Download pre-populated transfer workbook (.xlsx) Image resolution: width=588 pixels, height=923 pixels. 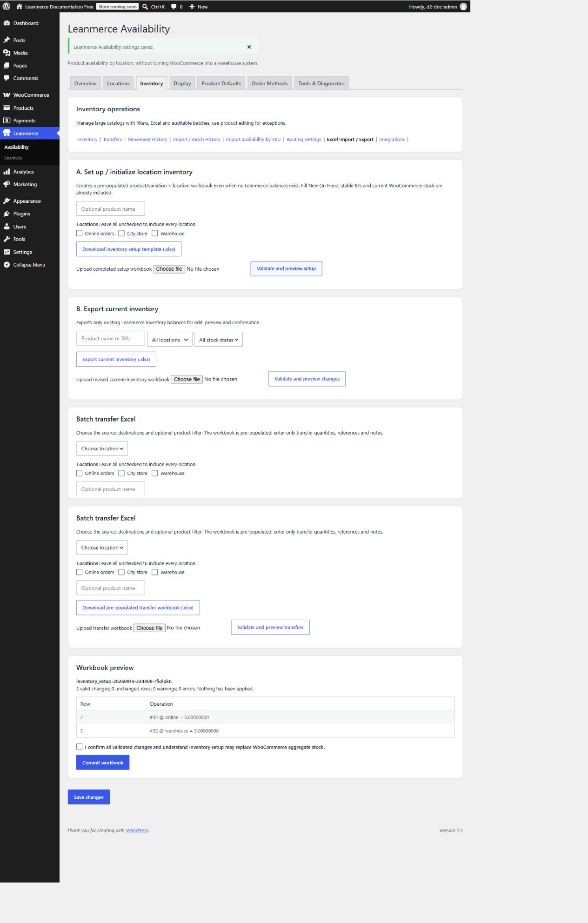pyautogui.click(x=138, y=608)
